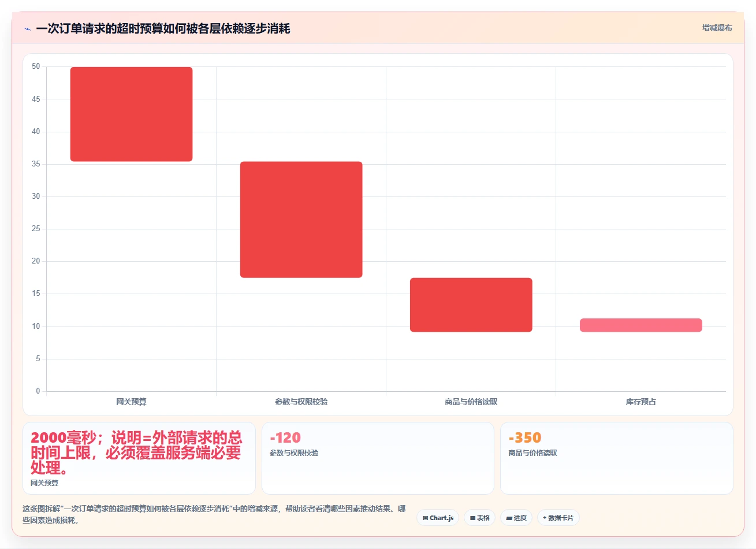The height and width of the screenshot is (549, 756).
Task: Click 商品与价格读取 caption under -350
Action: [532, 453]
